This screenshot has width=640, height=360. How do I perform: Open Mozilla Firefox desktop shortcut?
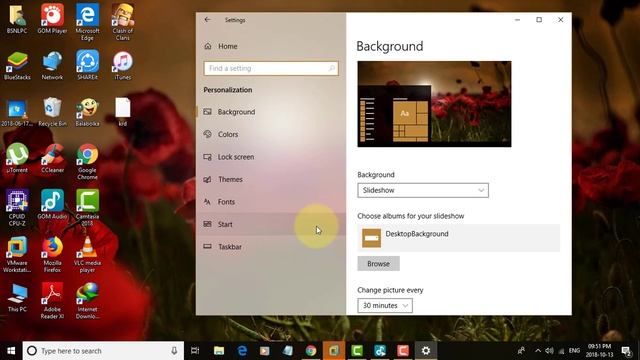pos(52,255)
